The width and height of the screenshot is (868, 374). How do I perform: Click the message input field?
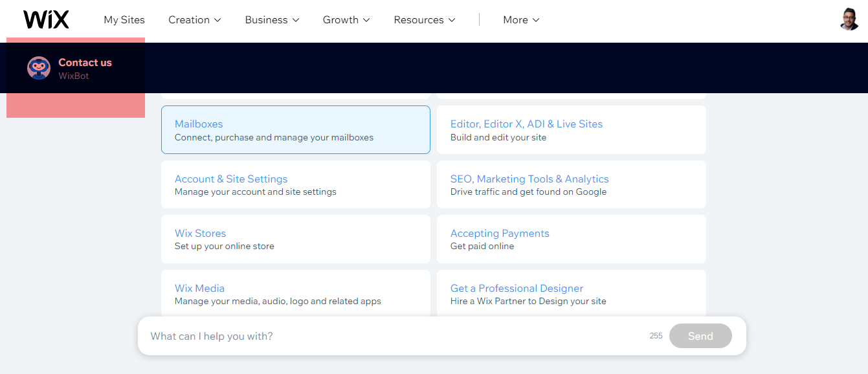click(395, 336)
